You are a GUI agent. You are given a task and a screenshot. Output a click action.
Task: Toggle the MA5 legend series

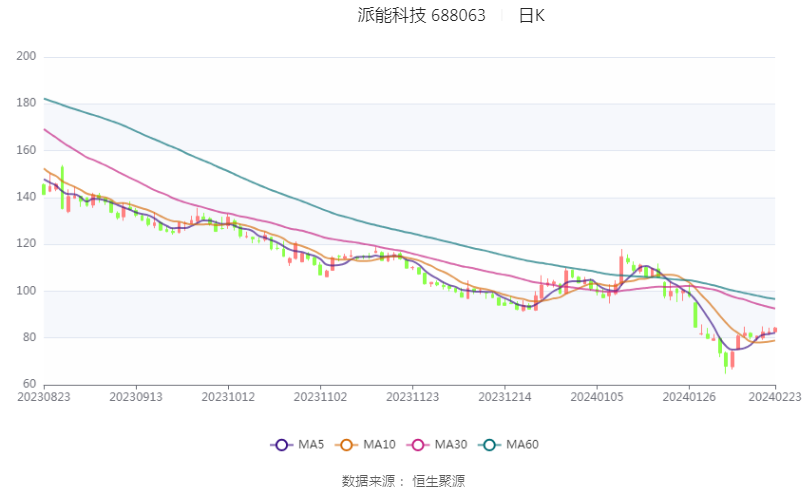[x=297, y=445]
